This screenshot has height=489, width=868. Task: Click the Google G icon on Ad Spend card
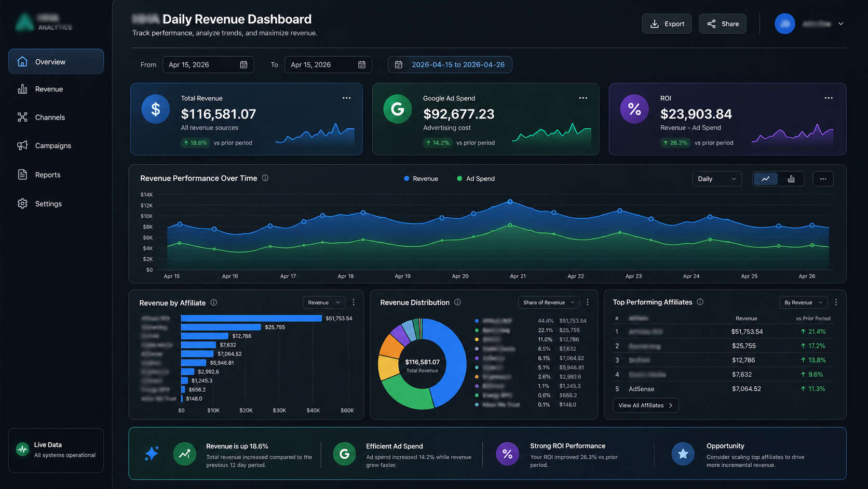398,109
